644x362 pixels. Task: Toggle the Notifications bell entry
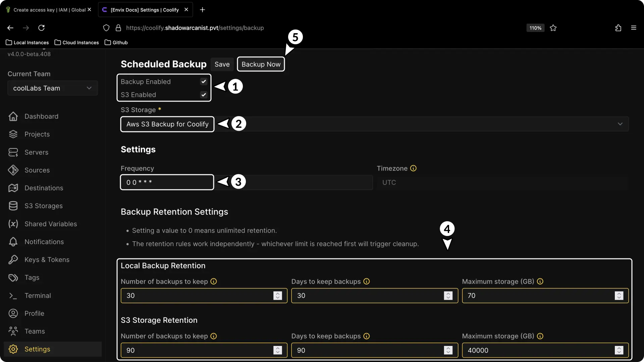coord(13,242)
